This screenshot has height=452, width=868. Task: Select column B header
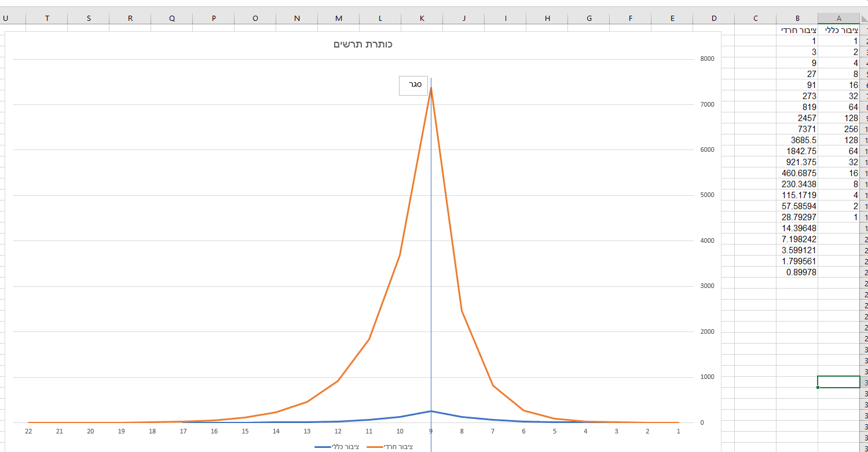(x=797, y=18)
